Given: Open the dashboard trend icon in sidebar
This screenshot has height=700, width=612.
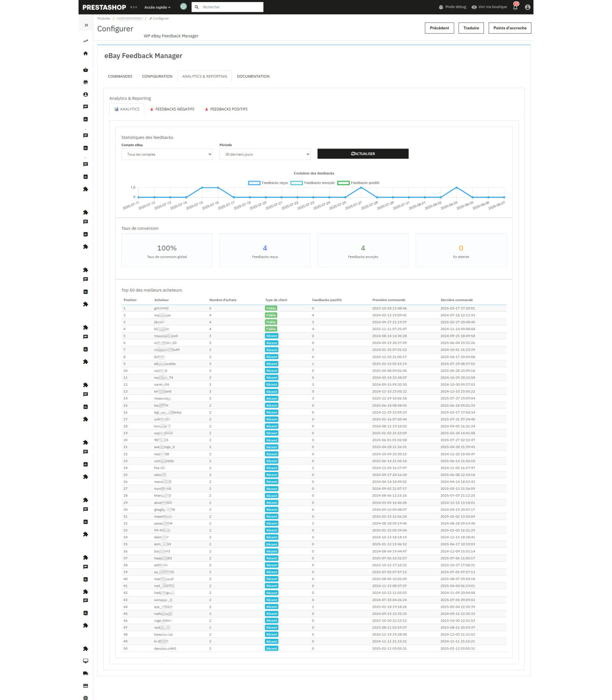Looking at the screenshot, I should (86, 41).
